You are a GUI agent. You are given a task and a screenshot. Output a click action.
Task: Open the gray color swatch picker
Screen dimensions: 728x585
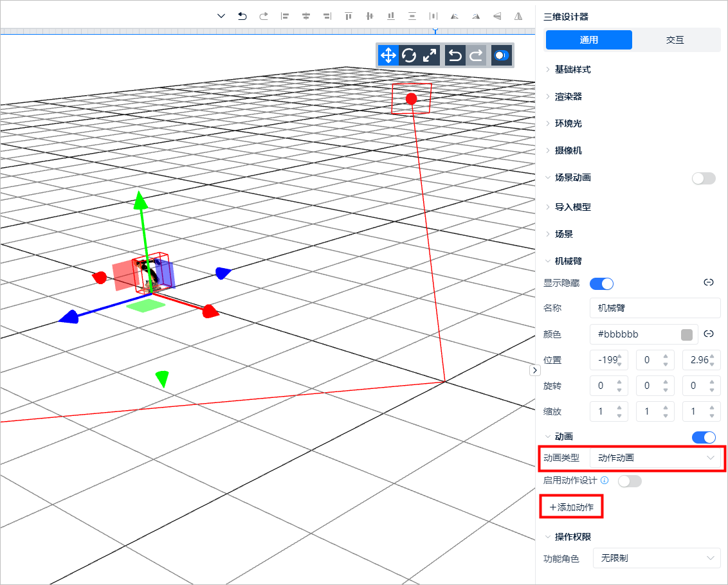(687, 334)
